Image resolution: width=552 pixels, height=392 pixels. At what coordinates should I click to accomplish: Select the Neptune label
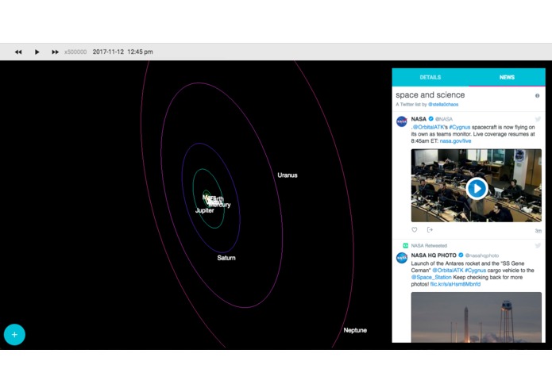coord(355,330)
